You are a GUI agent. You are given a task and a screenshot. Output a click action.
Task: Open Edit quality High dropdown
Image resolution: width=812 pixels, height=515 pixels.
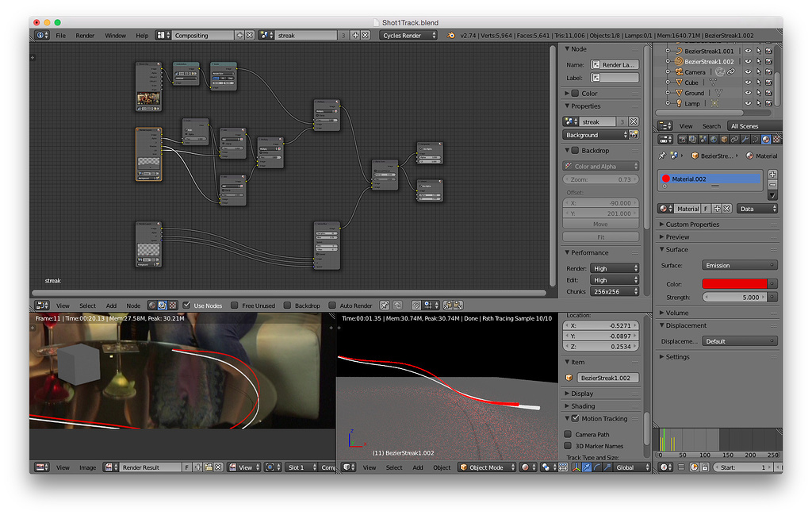[x=615, y=280]
